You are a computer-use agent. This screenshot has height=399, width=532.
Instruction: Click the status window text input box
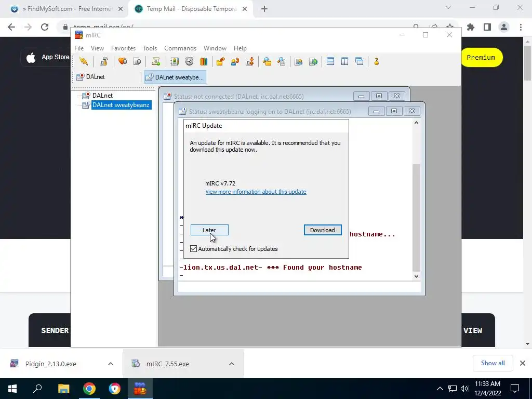click(x=299, y=287)
